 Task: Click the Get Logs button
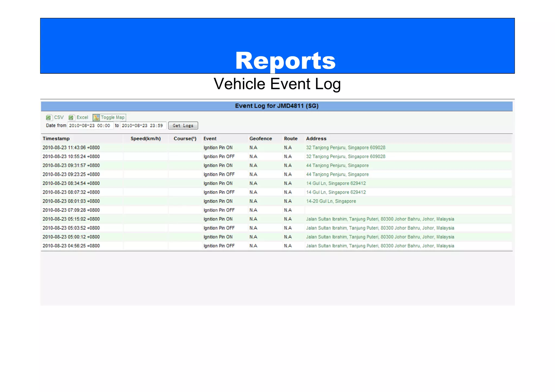[183, 125]
